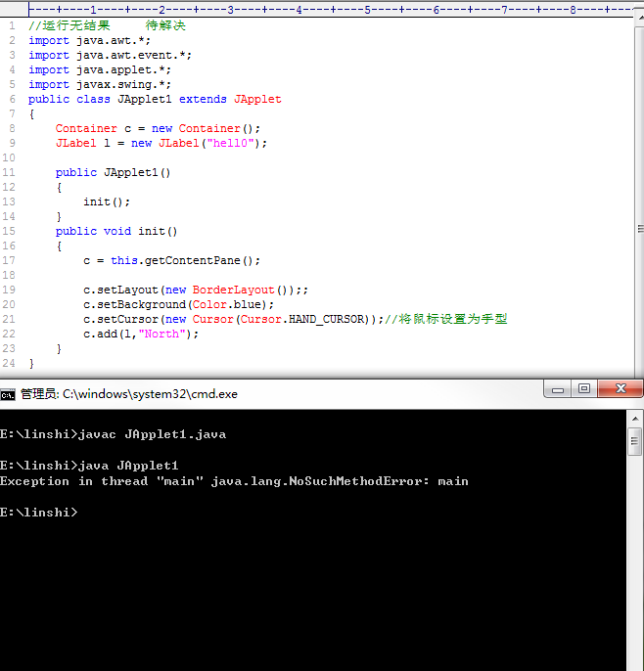Click the string "hell0" on line 9
The height and width of the screenshot is (671, 644).
[x=230, y=144]
